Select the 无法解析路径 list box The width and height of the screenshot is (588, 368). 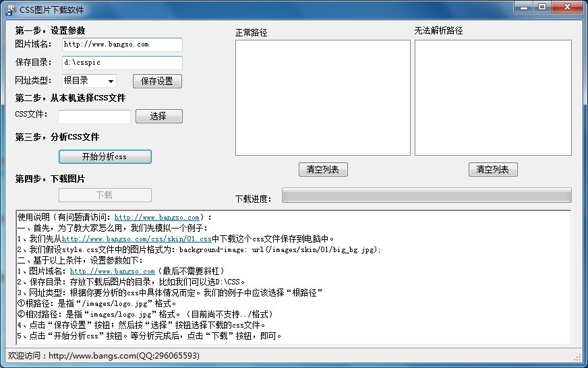[x=492, y=98]
